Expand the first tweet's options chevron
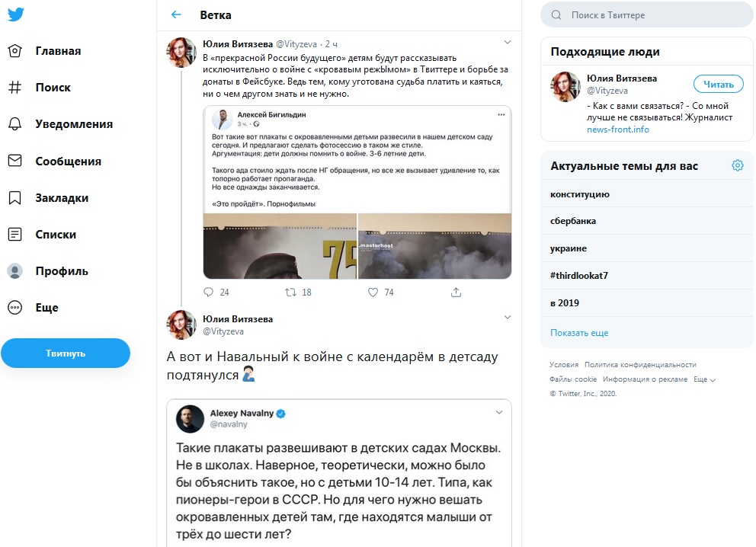Image resolution: width=756 pixels, height=547 pixels. tap(508, 42)
